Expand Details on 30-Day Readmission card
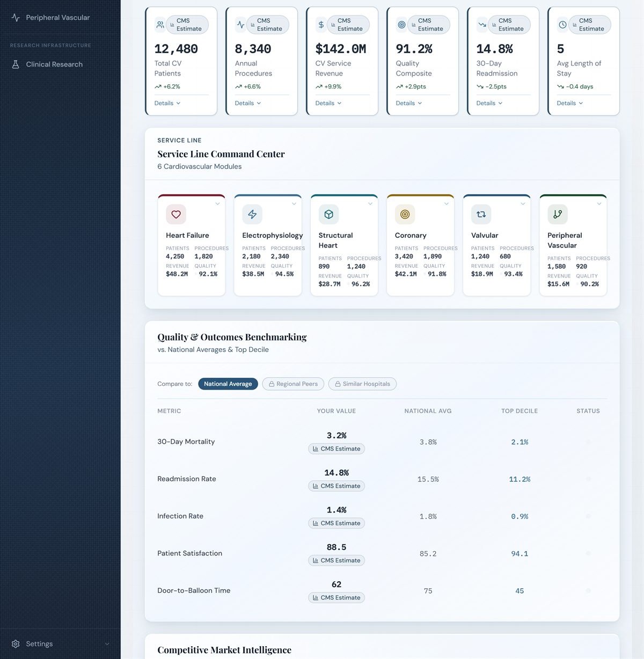The width and height of the screenshot is (644, 659). tap(489, 103)
